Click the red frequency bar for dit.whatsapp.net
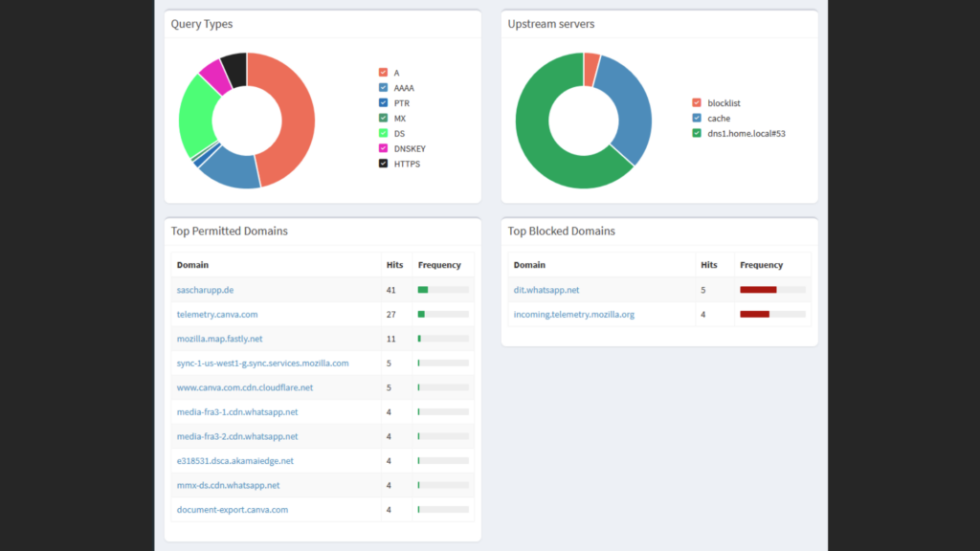Image resolution: width=980 pixels, height=551 pixels. click(x=758, y=290)
